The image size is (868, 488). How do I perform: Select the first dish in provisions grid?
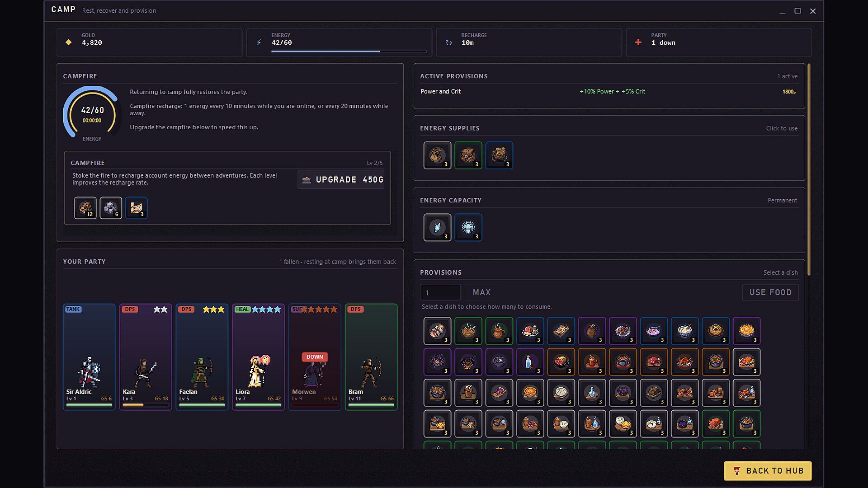coord(437,331)
